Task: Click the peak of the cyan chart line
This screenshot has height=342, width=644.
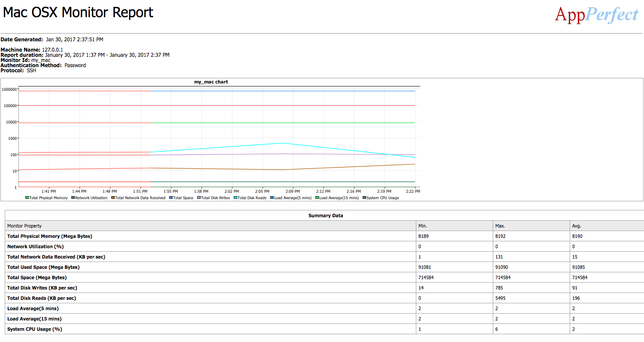Action: point(282,143)
